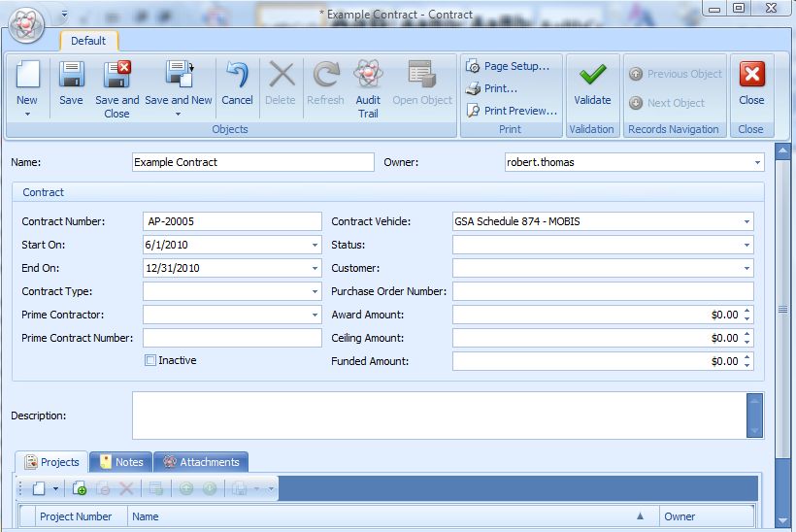This screenshot has width=796, height=532.
Task: Expand the Prime Contractor dropdown
Action: pyautogui.click(x=315, y=316)
